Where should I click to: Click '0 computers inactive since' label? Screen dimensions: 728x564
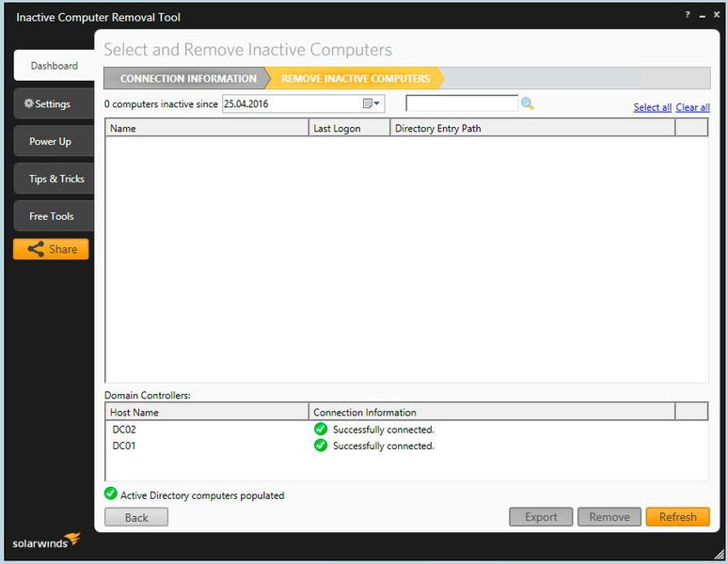click(x=161, y=104)
